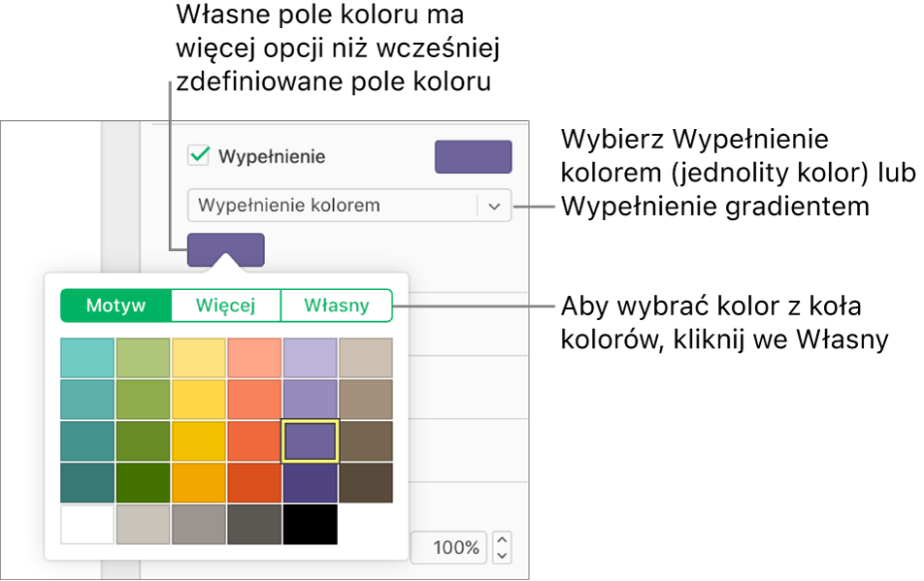The image size is (924, 581).
Task: Open the Wypełnienie kolorem dropdown
Action: click(348, 205)
